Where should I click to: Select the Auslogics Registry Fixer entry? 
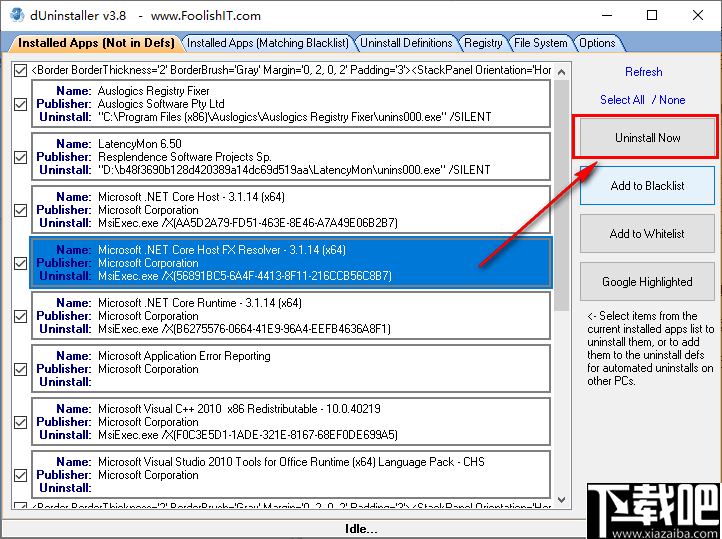pos(291,104)
